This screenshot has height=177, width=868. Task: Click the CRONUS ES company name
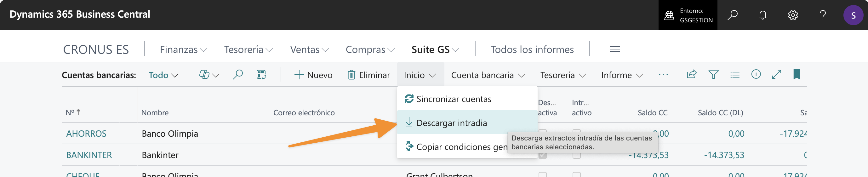96,49
